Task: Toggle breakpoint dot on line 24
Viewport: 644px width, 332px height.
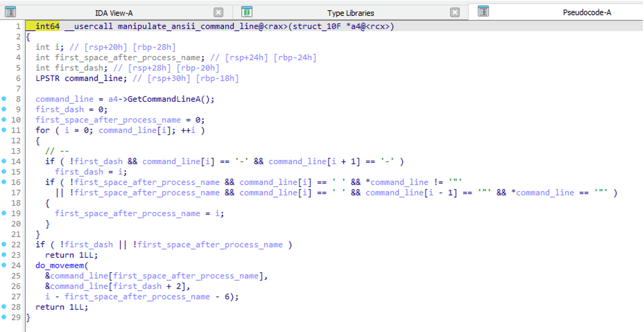Action: 4,265
